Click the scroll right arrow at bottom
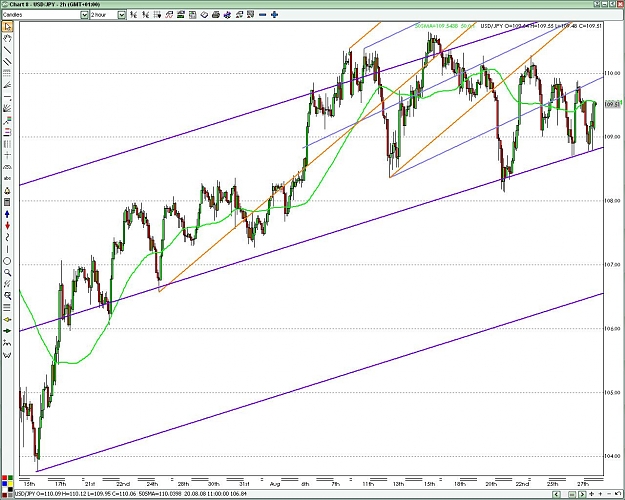Viewport: 625px width, 500px height. (x=582, y=494)
